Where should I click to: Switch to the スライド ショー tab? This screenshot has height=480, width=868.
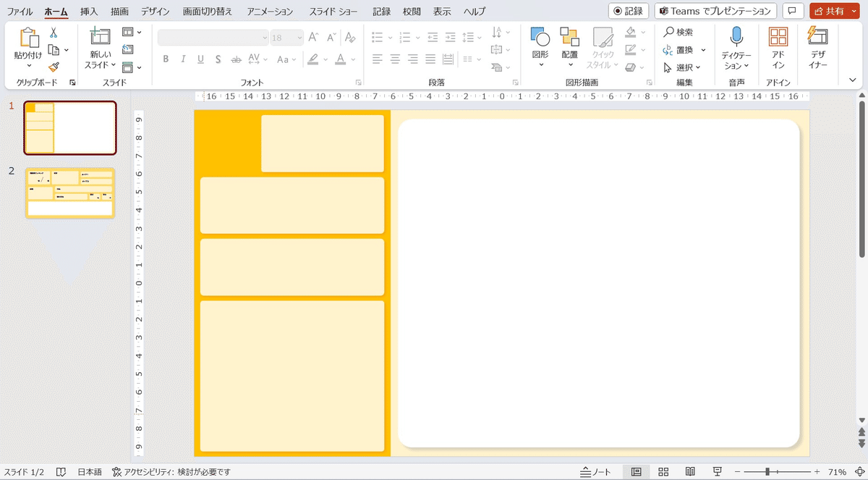coord(334,12)
